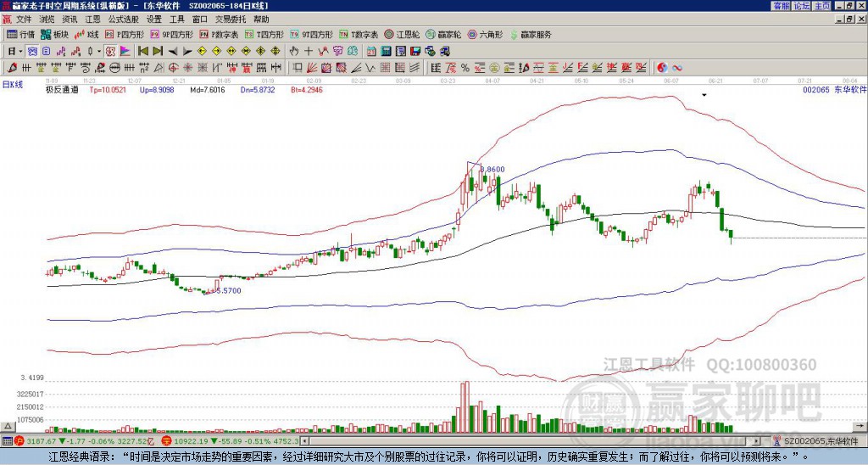Click the 3187.67 index value in status bar
The height and width of the screenshot is (465, 868).
(41, 441)
